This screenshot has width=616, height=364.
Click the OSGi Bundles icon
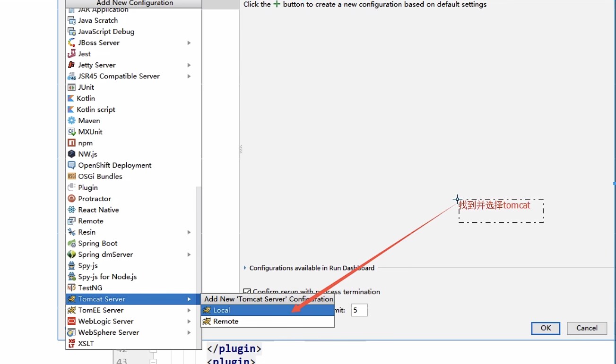tap(72, 176)
